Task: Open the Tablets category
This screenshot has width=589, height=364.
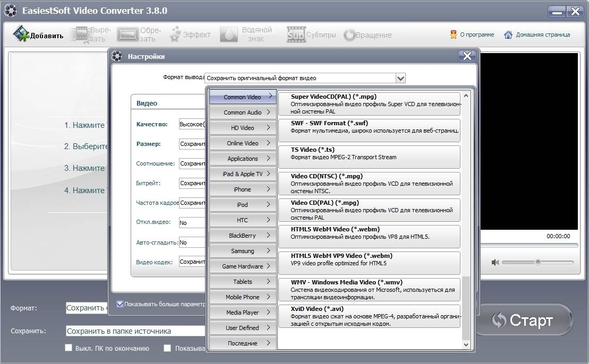Action: click(x=243, y=281)
